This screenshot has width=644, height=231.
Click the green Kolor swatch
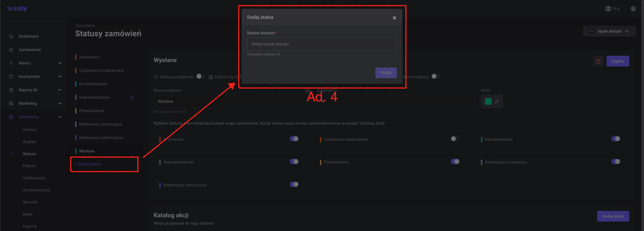tap(488, 101)
